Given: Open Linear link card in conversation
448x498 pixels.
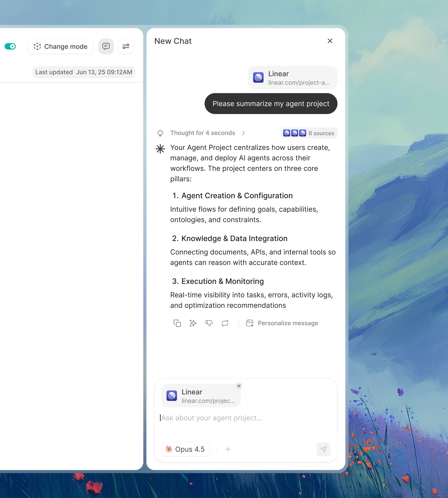Looking at the screenshot, I should pyautogui.click(x=292, y=78).
